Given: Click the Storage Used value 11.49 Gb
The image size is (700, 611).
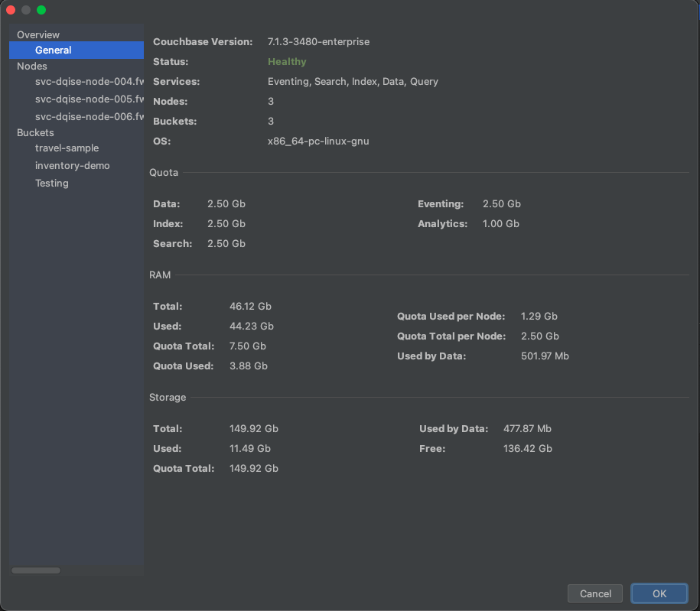Looking at the screenshot, I should [250, 449].
